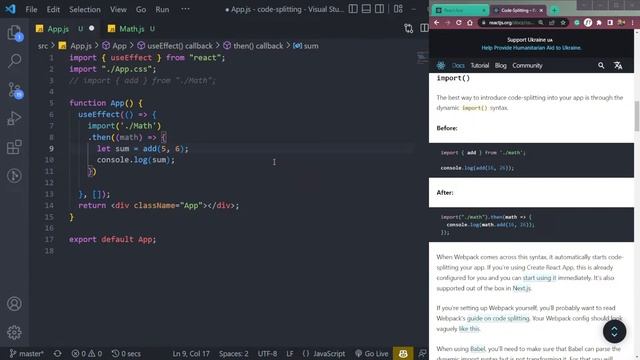Switch to the App.js editor tab

(65, 29)
